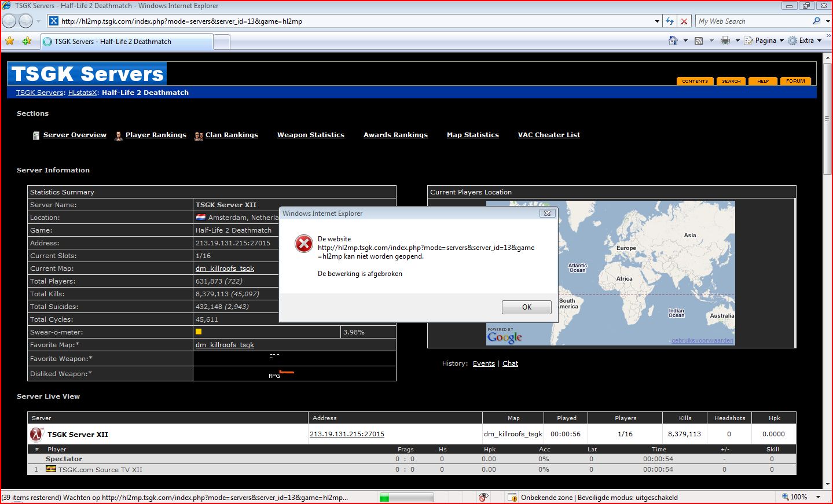Click the Extra gear icon
The height and width of the screenshot is (504, 833).
792,41
